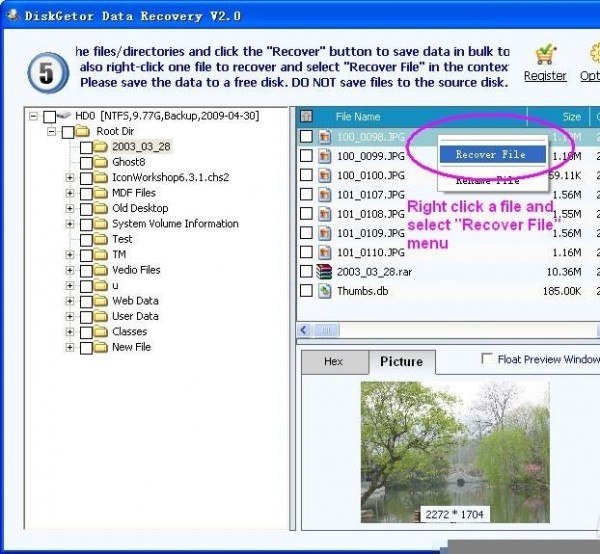Click the Classes folder icon
Image resolution: width=600 pixels, height=554 pixels.
tap(100, 332)
